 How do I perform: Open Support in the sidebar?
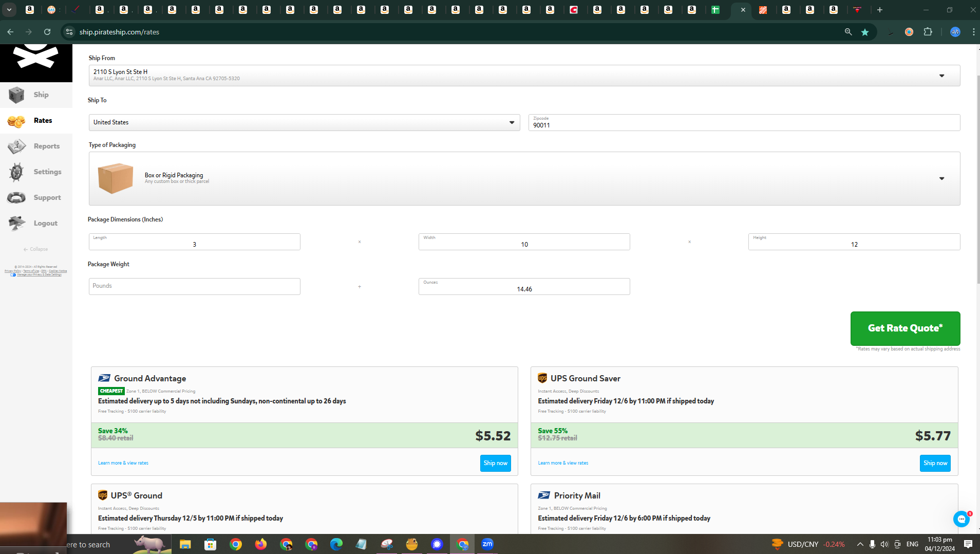[36, 198]
